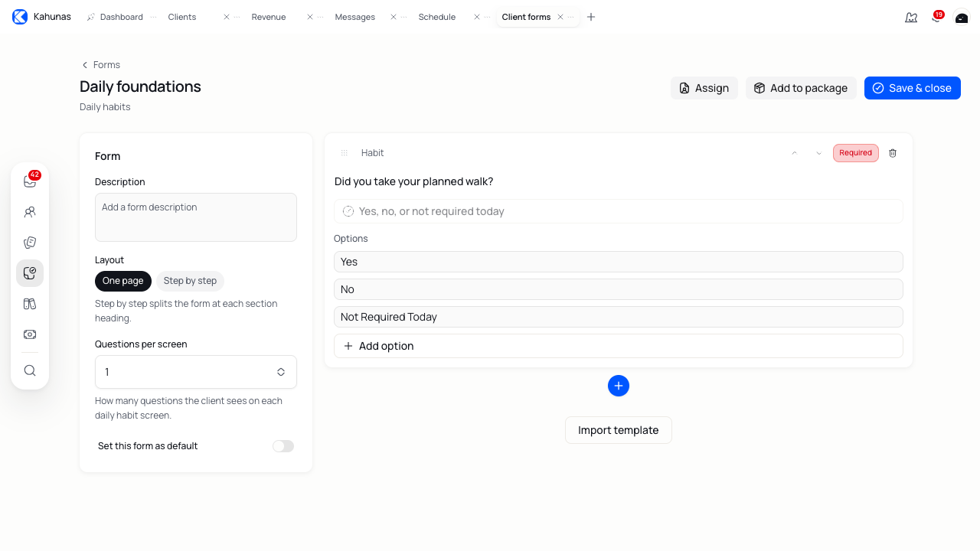Switch to the Messages tab
This screenshot has width=980, height=551.
[x=355, y=17]
